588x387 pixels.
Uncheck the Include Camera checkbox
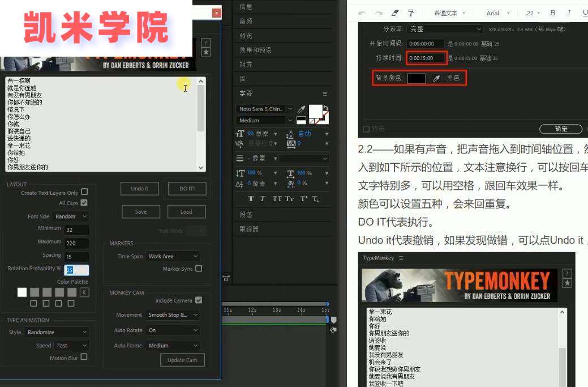click(199, 300)
